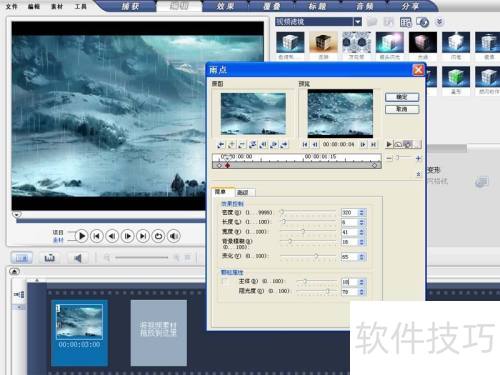Remove keyframe in 雨点 dialog

pos(242,144)
